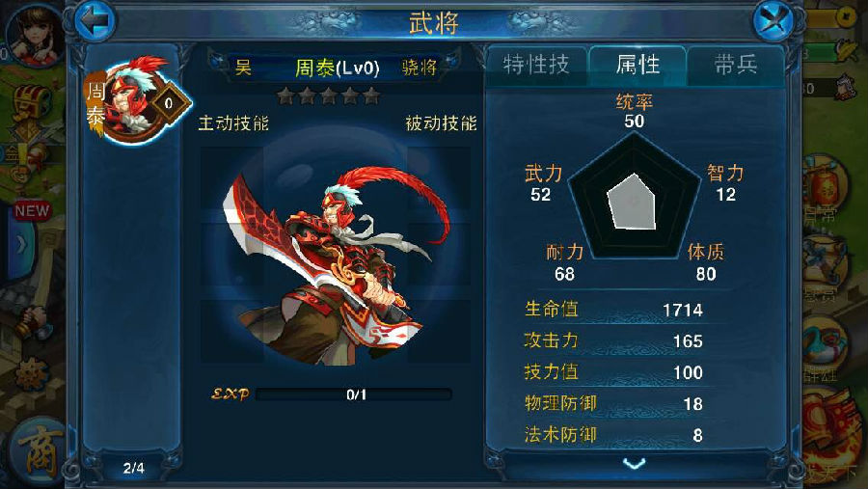Expand more stats with down chevron
Screen dimensions: 868x489
pos(634,464)
